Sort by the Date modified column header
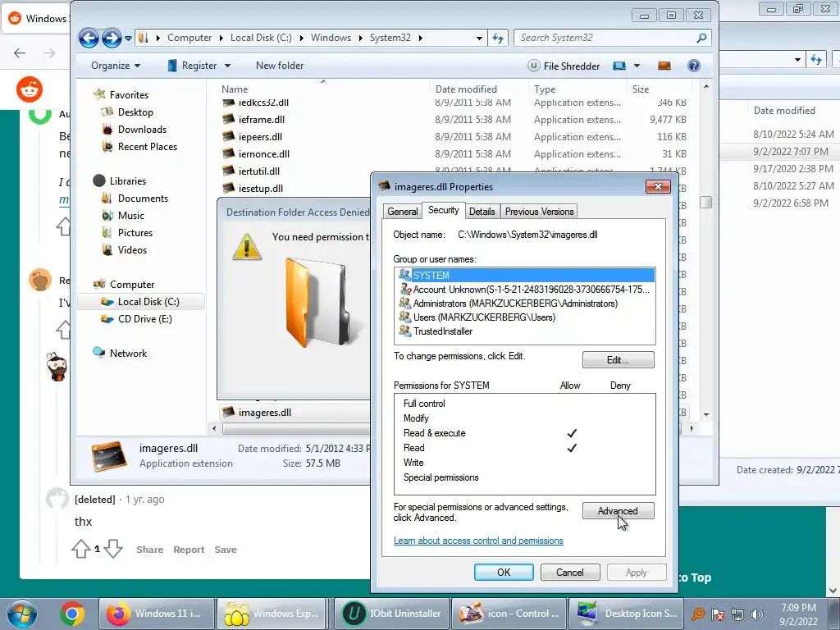 click(x=466, y=89)
